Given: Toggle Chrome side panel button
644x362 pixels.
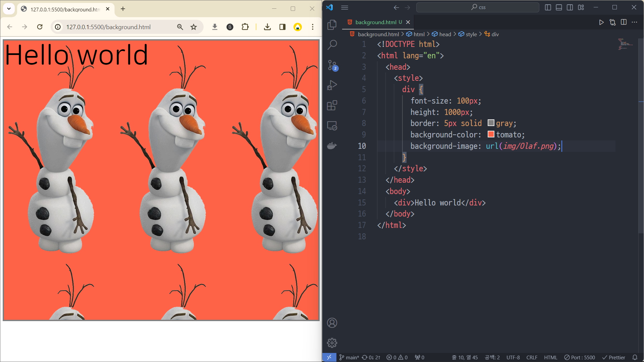Looking at the screenshot, I should pyautogui.click(x=282, y=27).
